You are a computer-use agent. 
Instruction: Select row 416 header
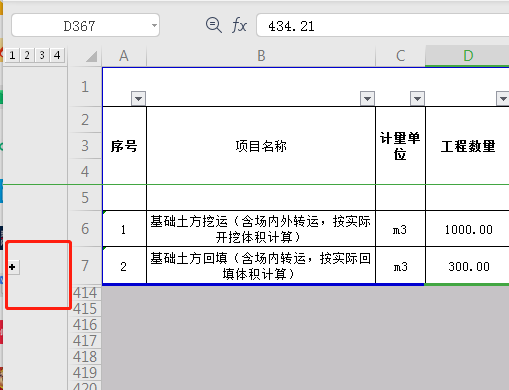(85, 325)
